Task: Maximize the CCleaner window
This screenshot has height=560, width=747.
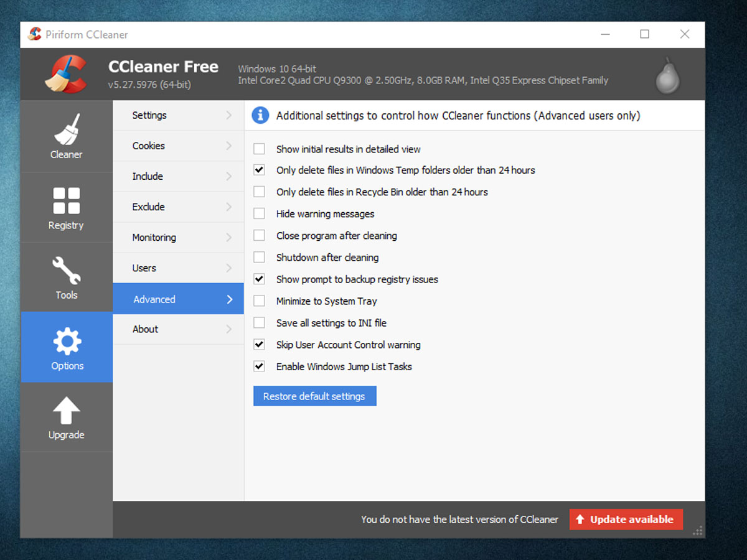Action: (645, 34)
